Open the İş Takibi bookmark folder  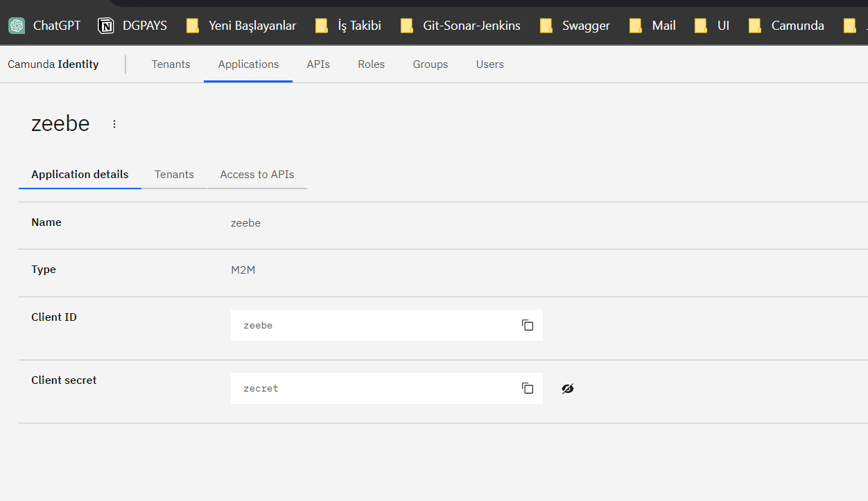tap(348, 26)
